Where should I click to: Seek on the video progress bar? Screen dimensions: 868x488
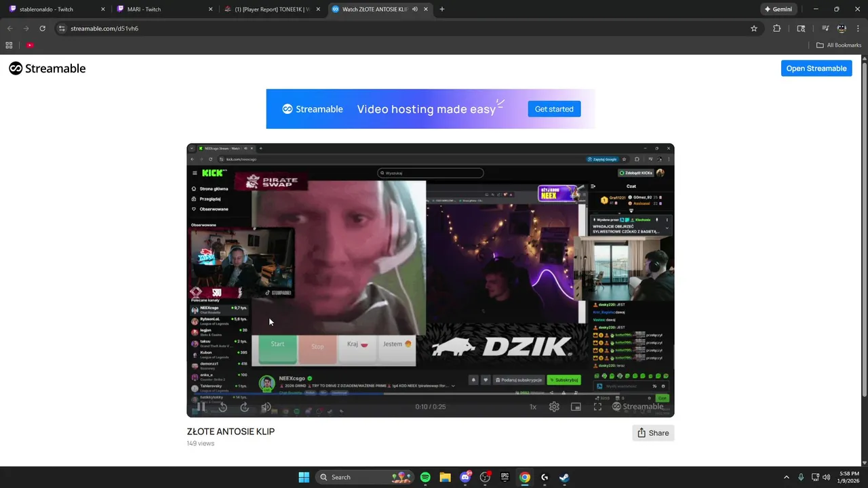click(x=431, y=394)
